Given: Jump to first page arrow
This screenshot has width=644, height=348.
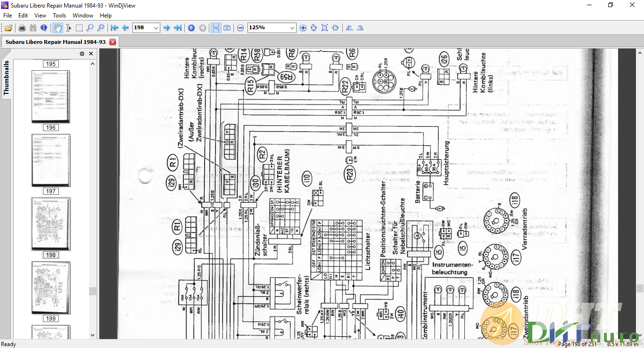Looking at the screenshot, I should [x=115, y=28].
